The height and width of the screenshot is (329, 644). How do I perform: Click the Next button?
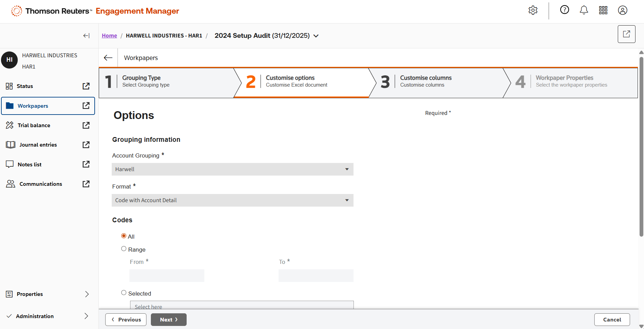[x=169, y=319]
